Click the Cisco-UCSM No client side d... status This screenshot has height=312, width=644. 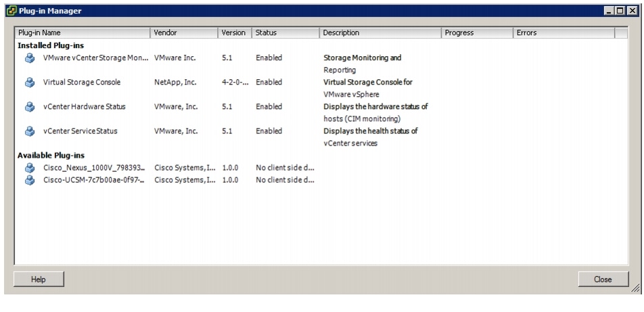click(285, 180)
